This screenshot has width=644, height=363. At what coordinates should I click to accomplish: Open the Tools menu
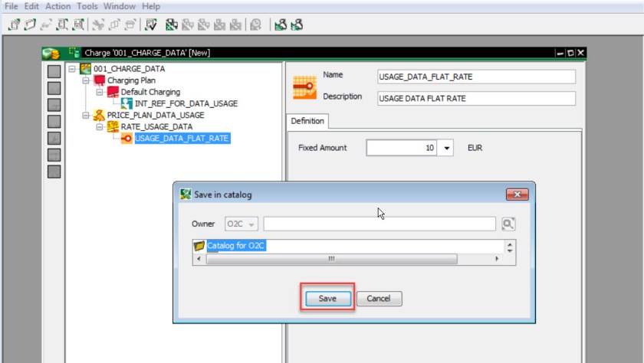87,7
